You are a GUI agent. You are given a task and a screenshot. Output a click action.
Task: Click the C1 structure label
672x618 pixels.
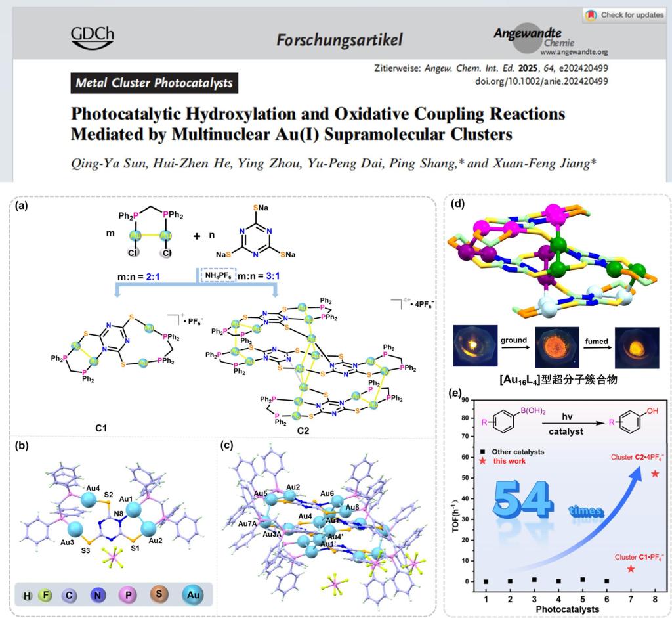pyautogui.click(x=101, y=428)
